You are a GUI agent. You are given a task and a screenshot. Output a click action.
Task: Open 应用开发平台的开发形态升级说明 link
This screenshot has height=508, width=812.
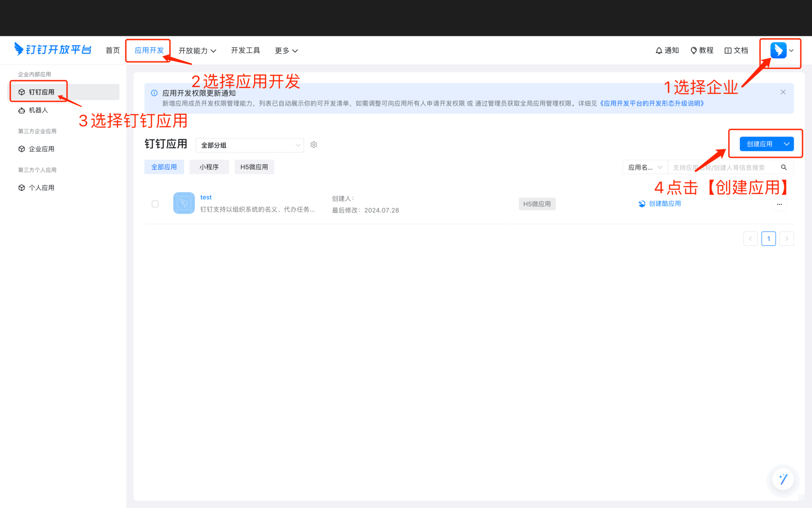tap(651, 103)
